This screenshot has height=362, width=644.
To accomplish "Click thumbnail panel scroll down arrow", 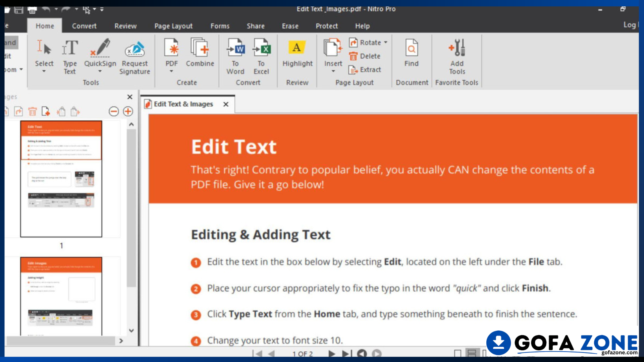I will [131, 330].
